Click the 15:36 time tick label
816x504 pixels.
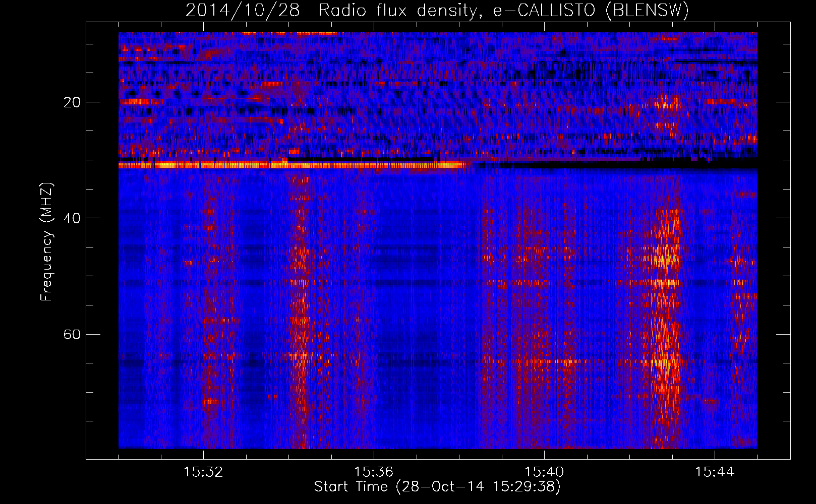374,472
